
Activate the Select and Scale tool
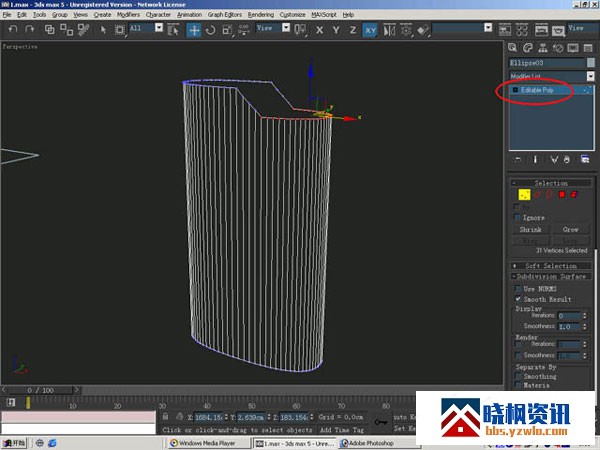coord(227,29)
